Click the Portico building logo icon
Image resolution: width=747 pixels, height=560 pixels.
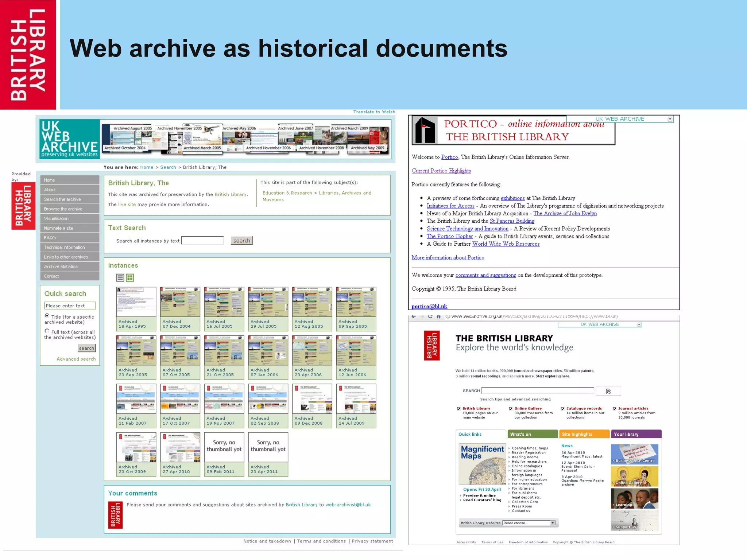[426, 130]
